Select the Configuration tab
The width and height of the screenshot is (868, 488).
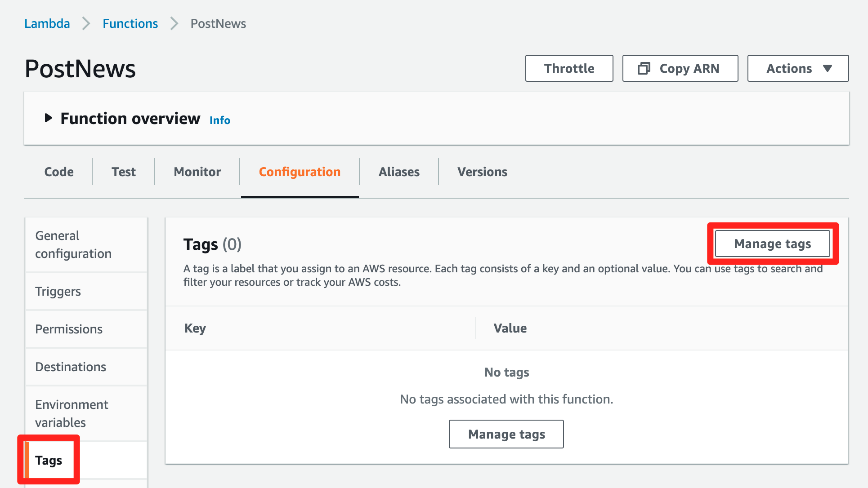300,172
